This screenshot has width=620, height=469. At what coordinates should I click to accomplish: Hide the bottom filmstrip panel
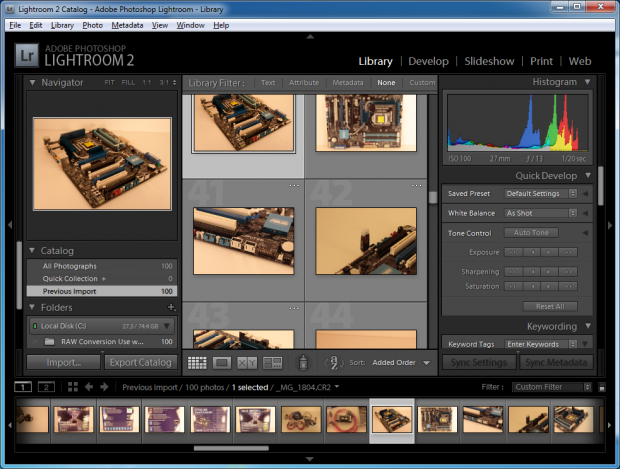pos(310,459)
